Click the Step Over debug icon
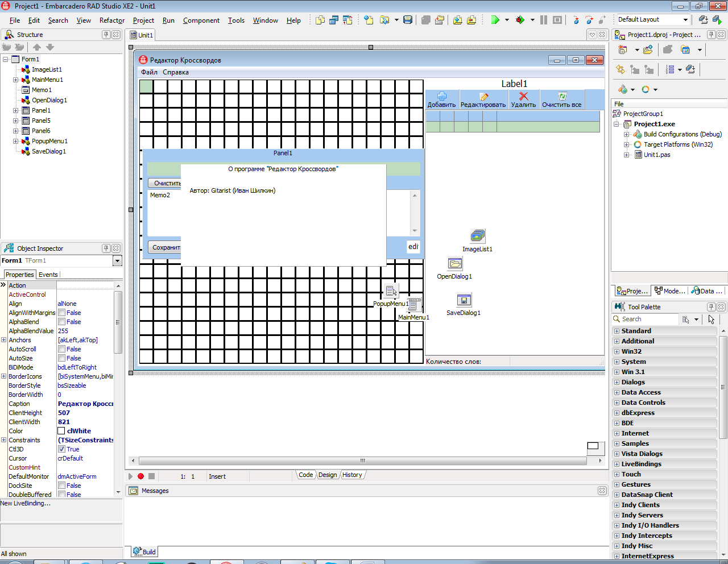This screenshot has height=564, width=728. (589, 20)
